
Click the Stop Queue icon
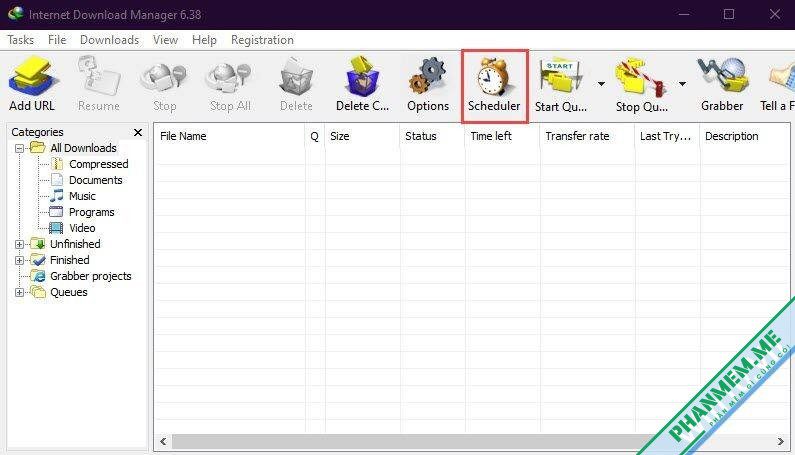640,77
